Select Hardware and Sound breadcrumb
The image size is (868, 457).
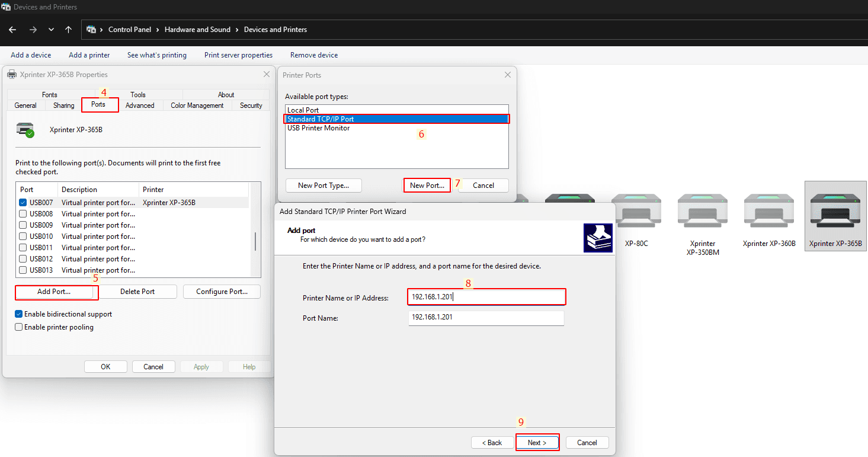(x=197, y=30)
